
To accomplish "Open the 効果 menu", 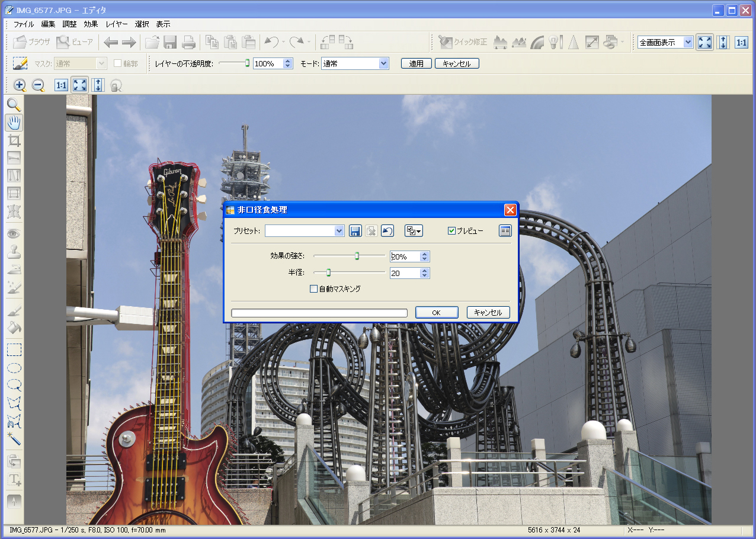I will click(x=91, y=24).
